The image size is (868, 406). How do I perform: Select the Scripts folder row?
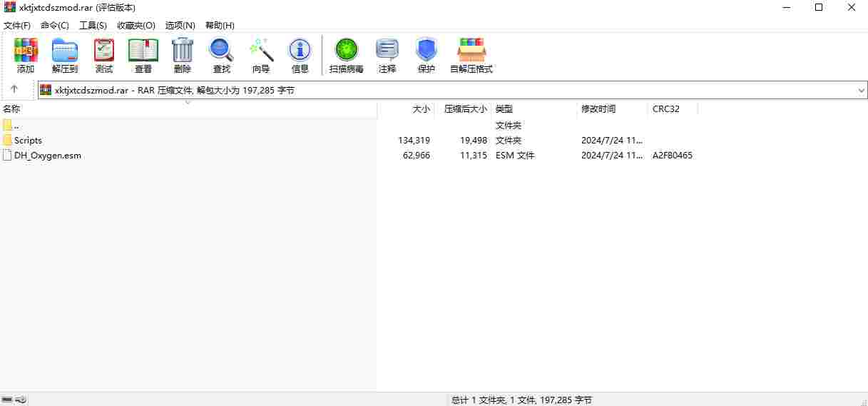coord(348,140)
